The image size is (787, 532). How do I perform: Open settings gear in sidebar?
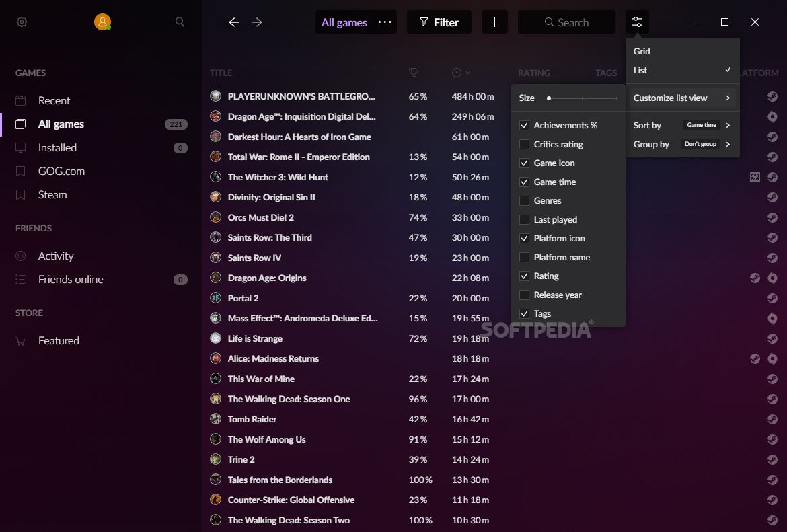(22, 22)
